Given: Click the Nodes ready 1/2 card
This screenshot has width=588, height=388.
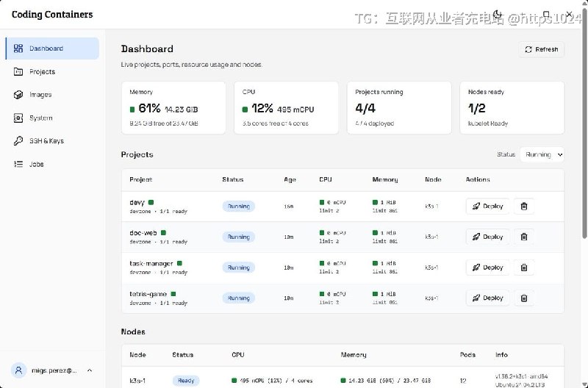Looking at the screenshot, I should pos(512,107).
